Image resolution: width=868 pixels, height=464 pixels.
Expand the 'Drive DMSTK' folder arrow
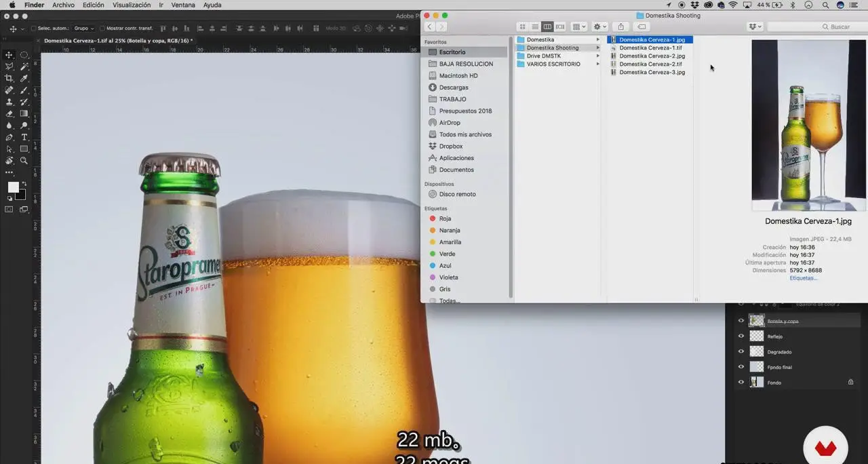click(x=597, y=56)
